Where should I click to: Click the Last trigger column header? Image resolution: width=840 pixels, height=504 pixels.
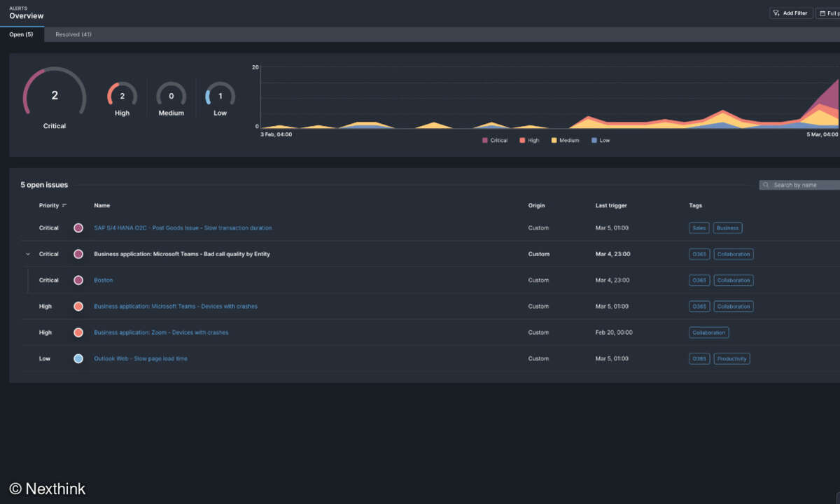611,206
